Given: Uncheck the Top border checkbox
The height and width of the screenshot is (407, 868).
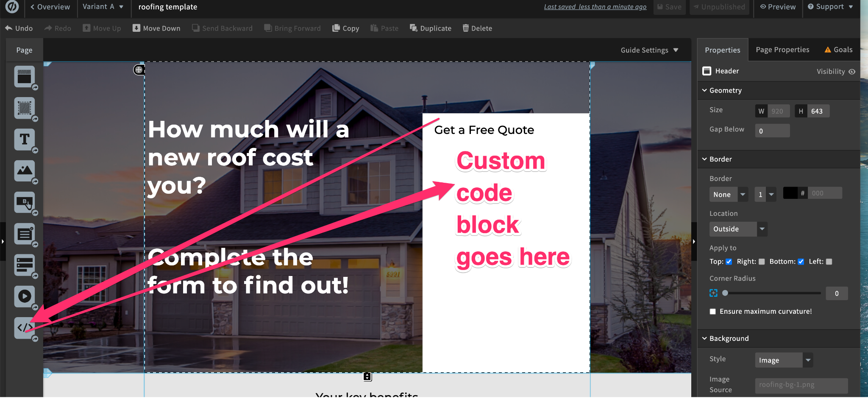Looking at the screenshot, I should [729, 262].
